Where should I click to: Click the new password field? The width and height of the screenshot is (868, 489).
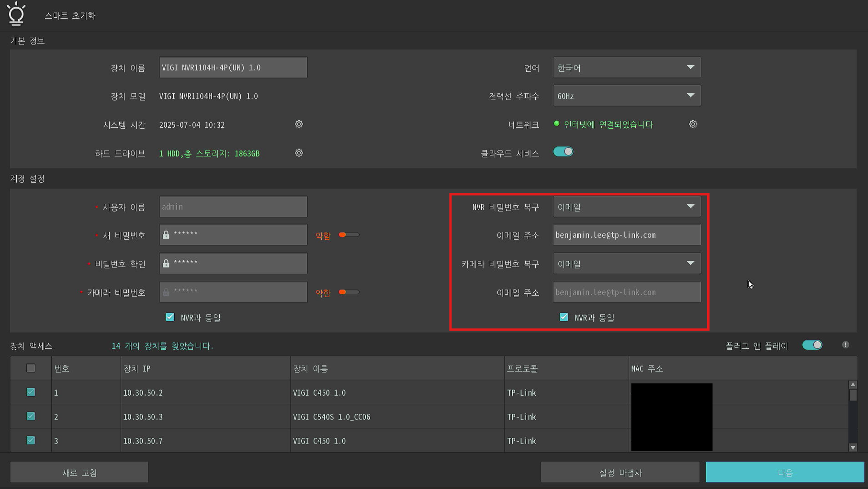tap(233, 235)
